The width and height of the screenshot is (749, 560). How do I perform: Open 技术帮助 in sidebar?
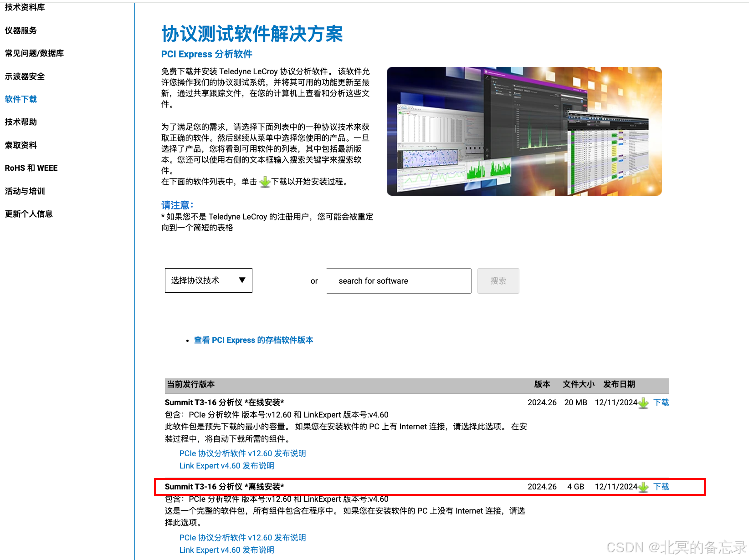(x=21, y=122)
